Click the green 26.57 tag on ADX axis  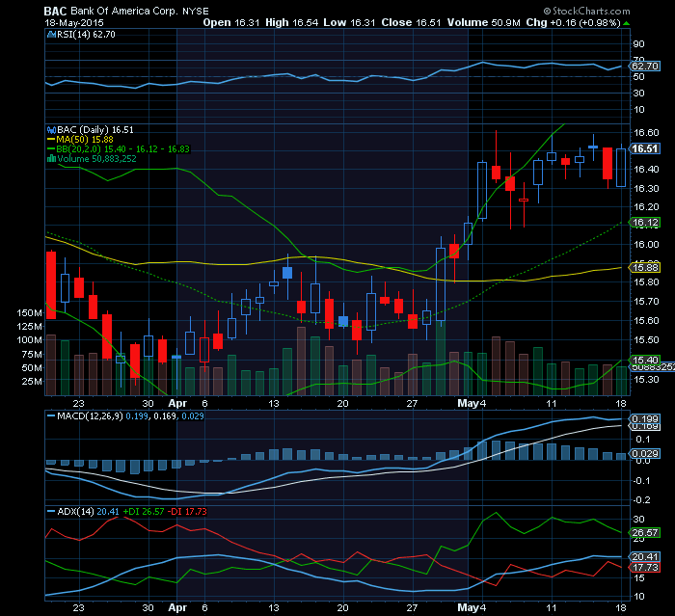pos(645,533)
